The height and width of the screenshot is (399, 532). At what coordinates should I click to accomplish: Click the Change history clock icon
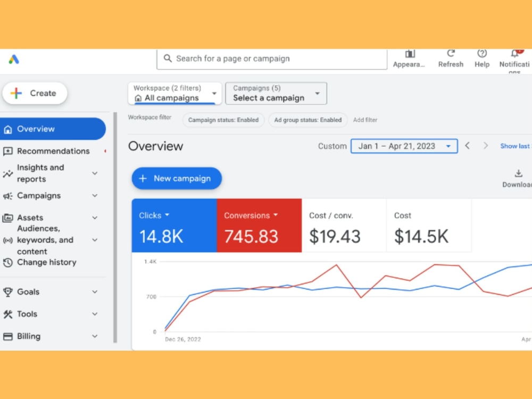point(8,262)
